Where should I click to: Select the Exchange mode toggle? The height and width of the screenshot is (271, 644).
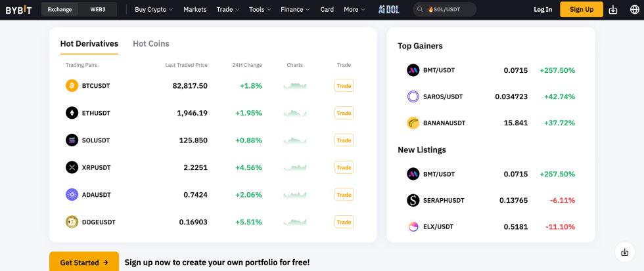click(x=60, y=10)
